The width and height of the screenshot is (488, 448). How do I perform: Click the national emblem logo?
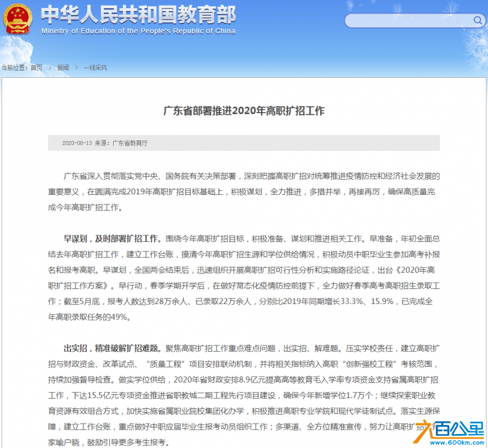[x=17, y=18]
